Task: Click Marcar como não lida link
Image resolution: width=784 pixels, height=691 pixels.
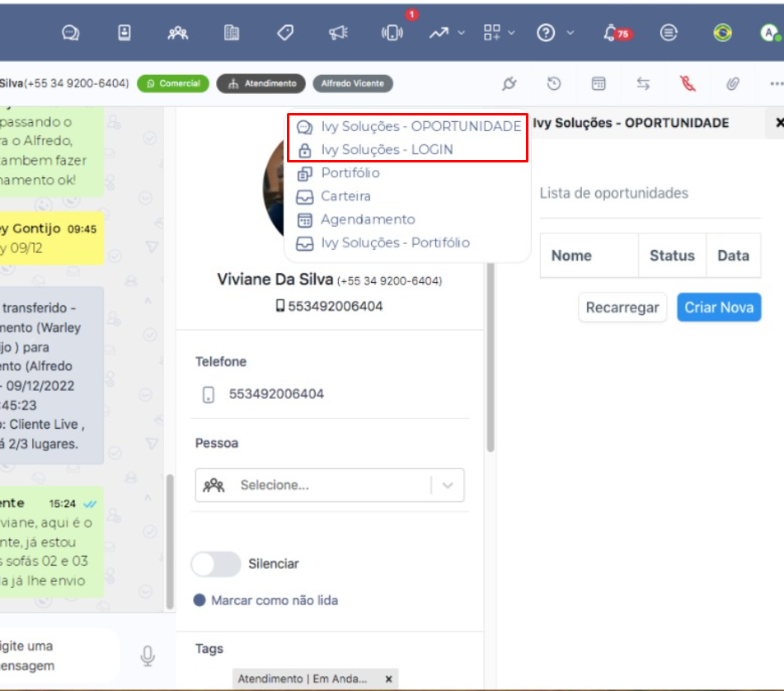Action: [274, 600]
